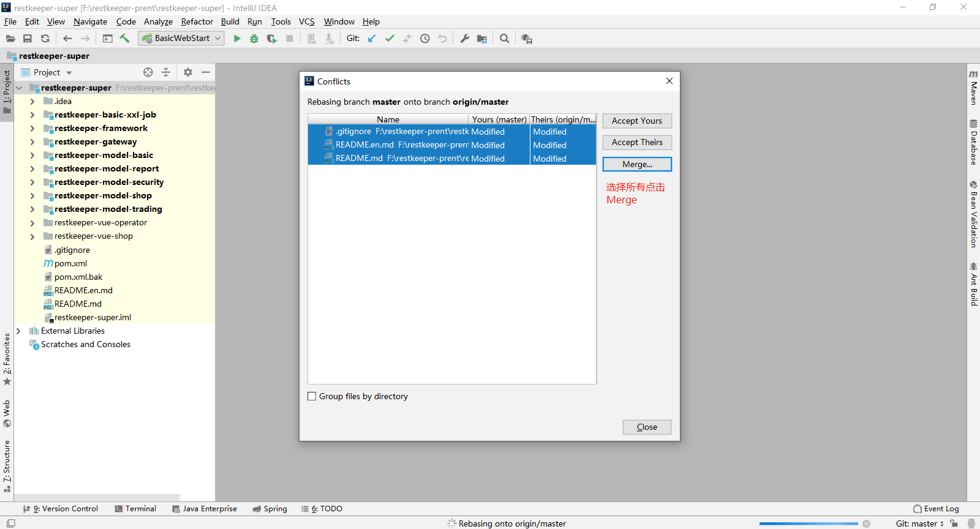The height and width of the screenshot is (529, 980).
Task: Open the File menu
Action: click(x=10, y=21)
